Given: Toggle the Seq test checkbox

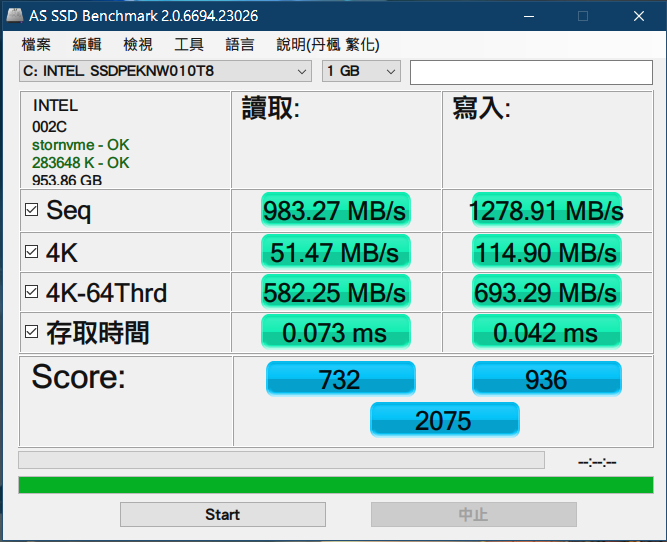Looking at the screenshot, I should pyautogui.click(x=31, y=210).
